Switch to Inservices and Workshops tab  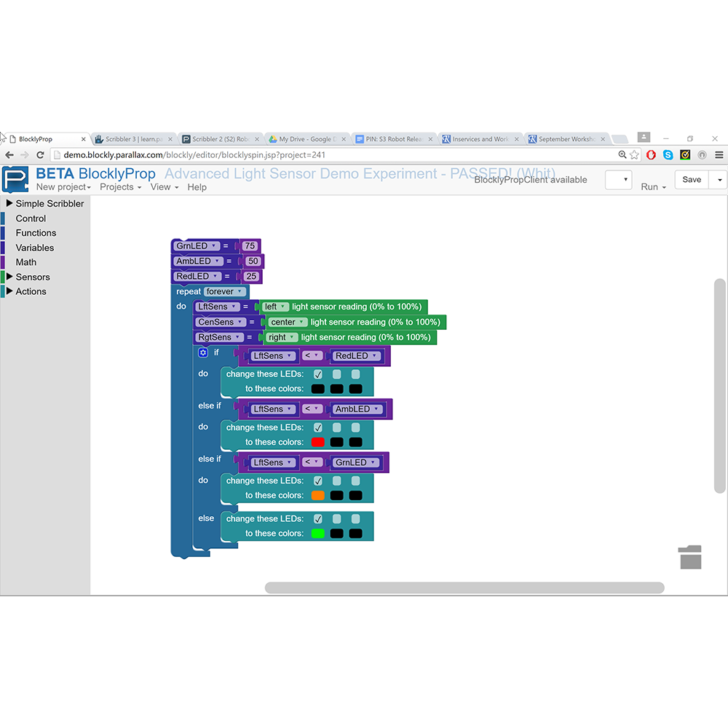click(479, 139)
